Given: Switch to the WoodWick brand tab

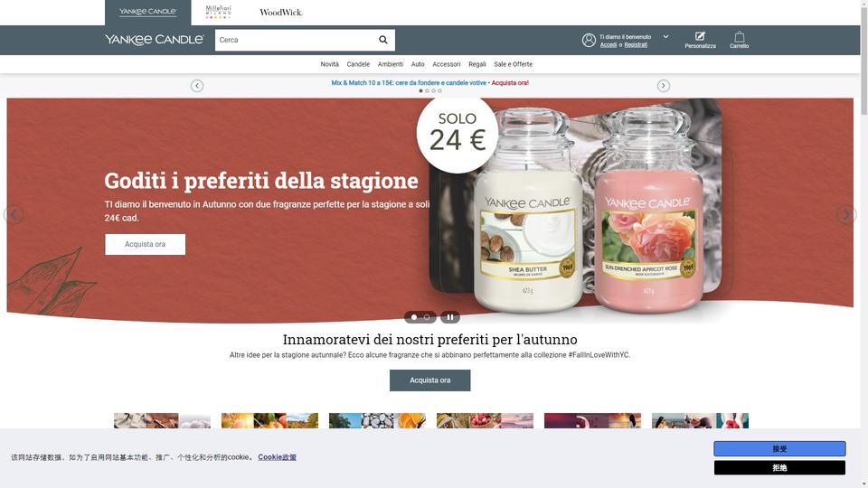Looking at the screenshot, I should coord(281,12).
